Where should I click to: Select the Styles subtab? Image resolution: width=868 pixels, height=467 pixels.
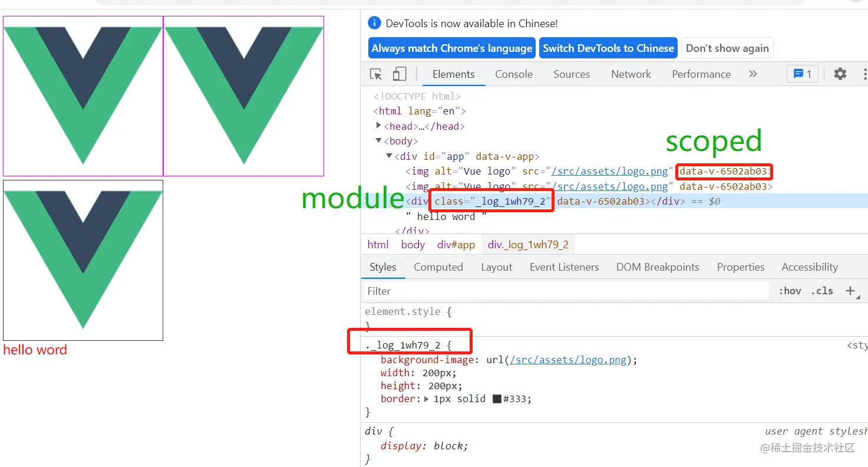[x=383, y=267]
